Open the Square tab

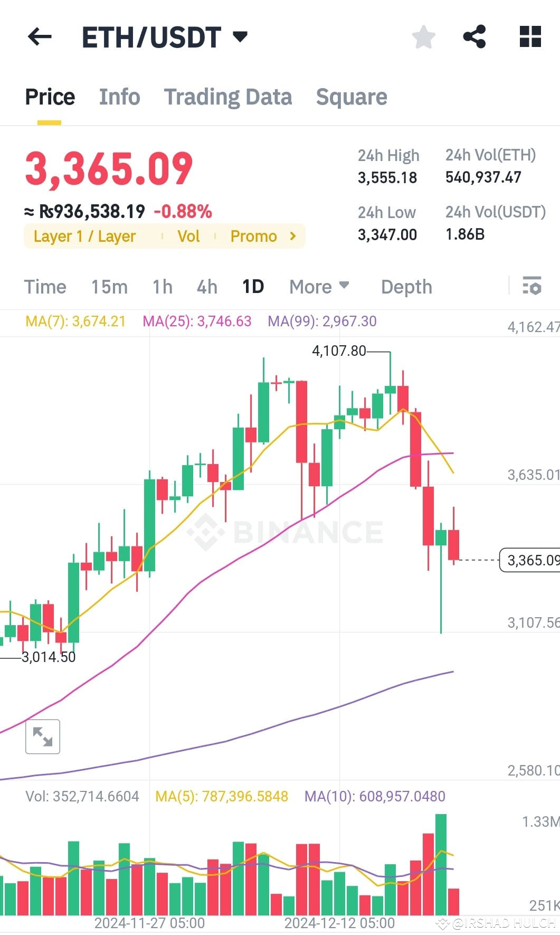click(352, 97)
